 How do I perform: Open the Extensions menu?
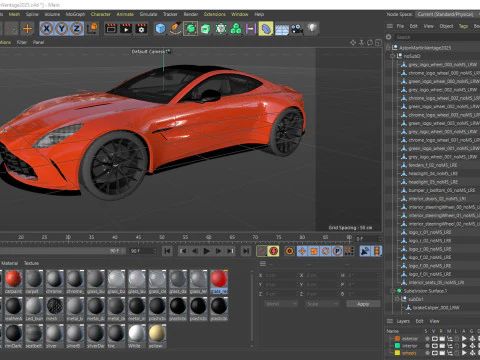[x=215, y=14]
